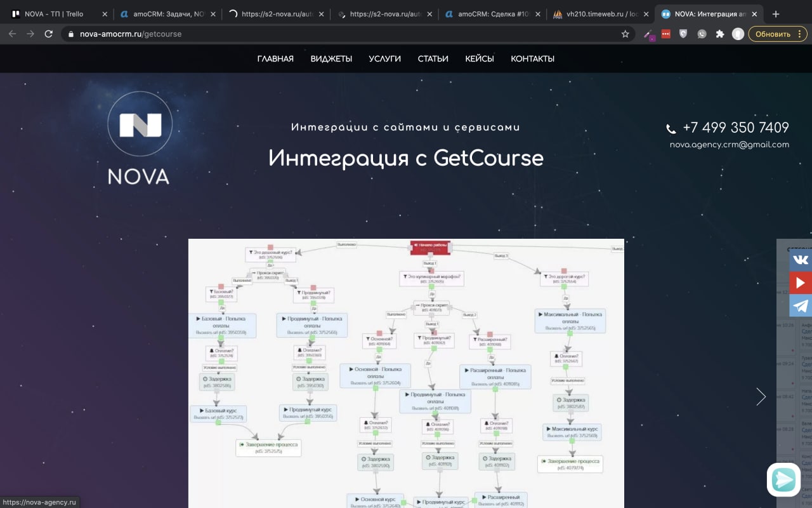The image size is (812, 508).
Task: Call the +7 499 350 7409 number
Action: [x=735, y=128]
